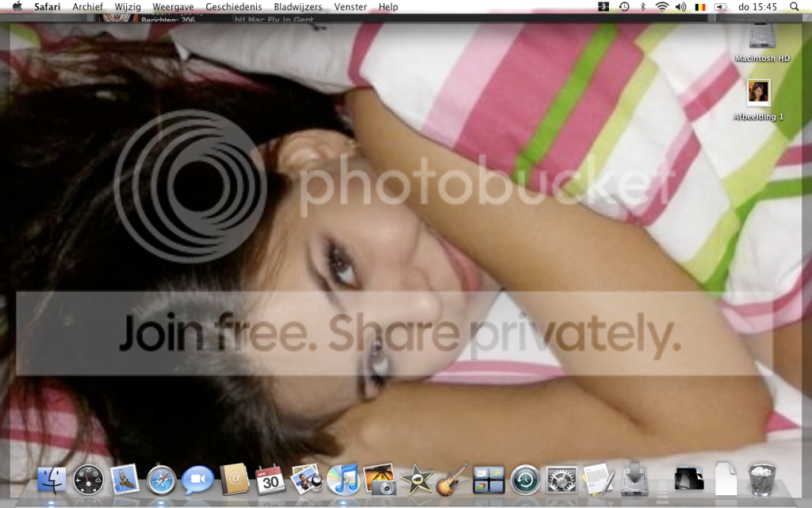This screenshot has width=812, height=508.
Task: Open Address Book in the dock
Action: (x=235, y=480)
